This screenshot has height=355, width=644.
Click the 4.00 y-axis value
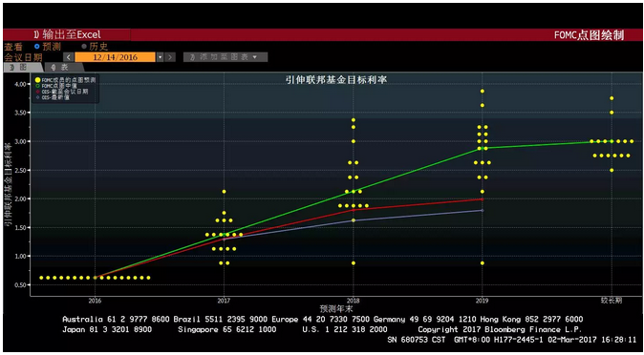pyautogui.click(x=21, y=84)
